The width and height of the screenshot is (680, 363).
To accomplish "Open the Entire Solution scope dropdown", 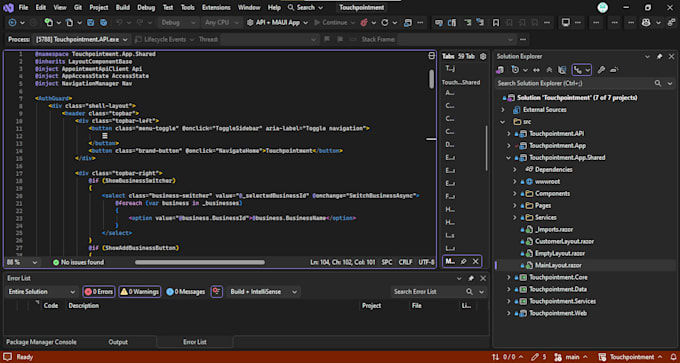I will (42, 292).
